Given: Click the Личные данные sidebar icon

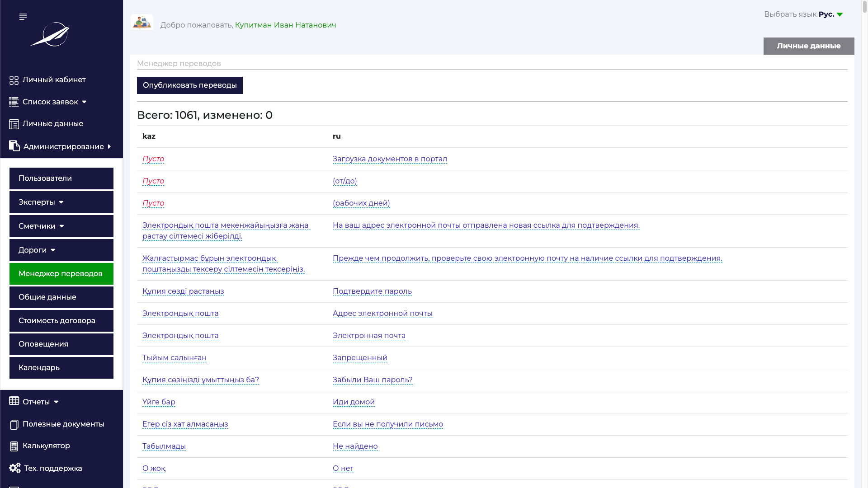Looking at the screenshot, I should [x=14, y=124].
